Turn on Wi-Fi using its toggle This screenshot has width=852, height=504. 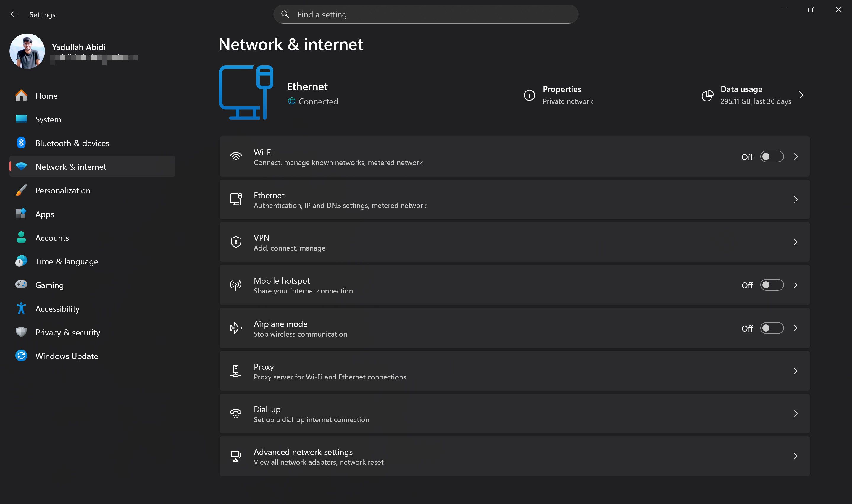tap(771, 156)
